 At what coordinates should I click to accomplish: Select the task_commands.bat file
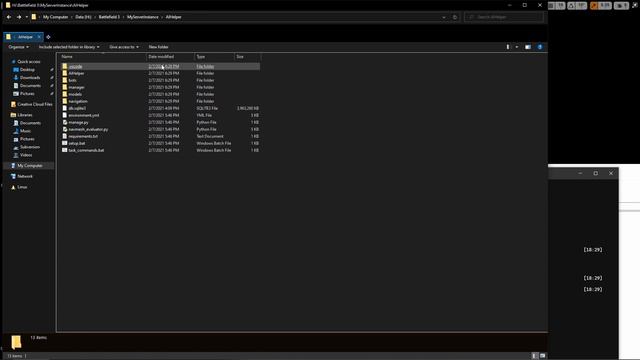pos(86,150)
